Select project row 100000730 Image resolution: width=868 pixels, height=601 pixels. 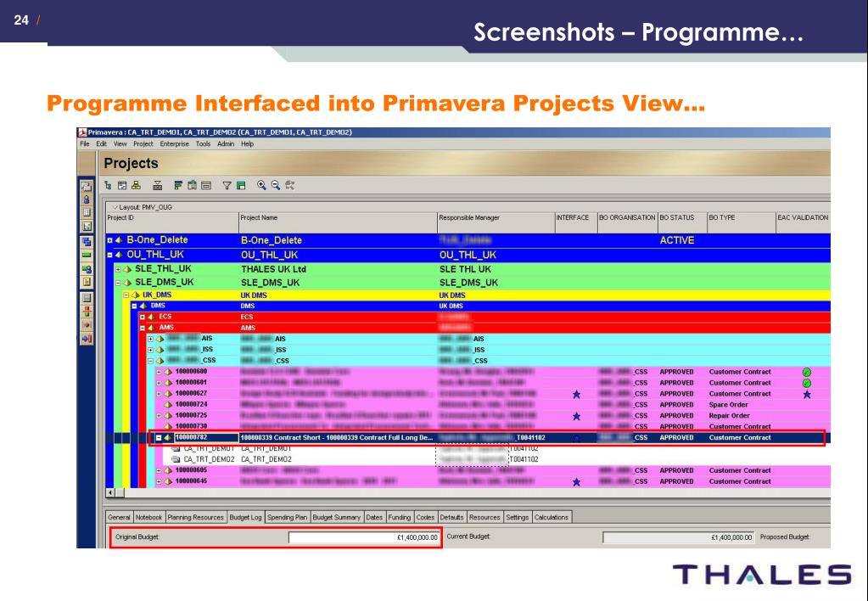pyautogui.click(x=493, y=426)
